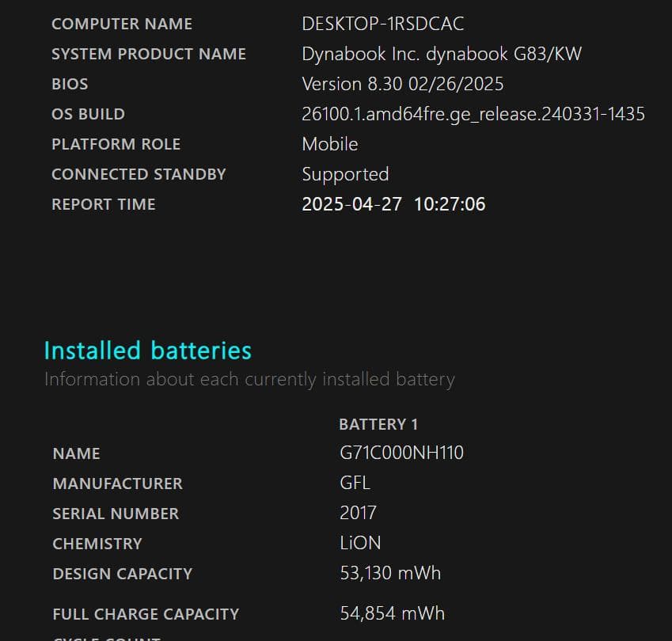The width and height of the screenshot is (672, 641).
Task: Select the CONNECTED STANDBY row
Action: (x=139, y=174)
